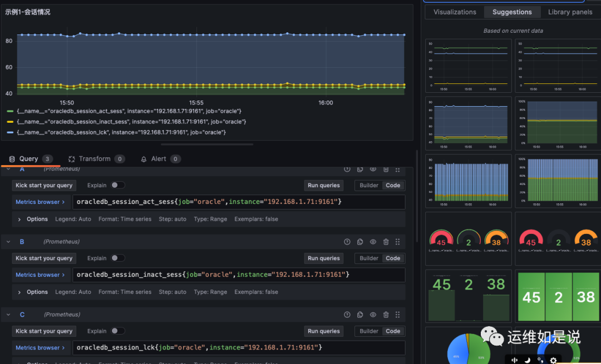Click the oracledb_session_inact_sess query input field
Image resolution: width=601 pixels, height=364 pixels.
(239, 275)
